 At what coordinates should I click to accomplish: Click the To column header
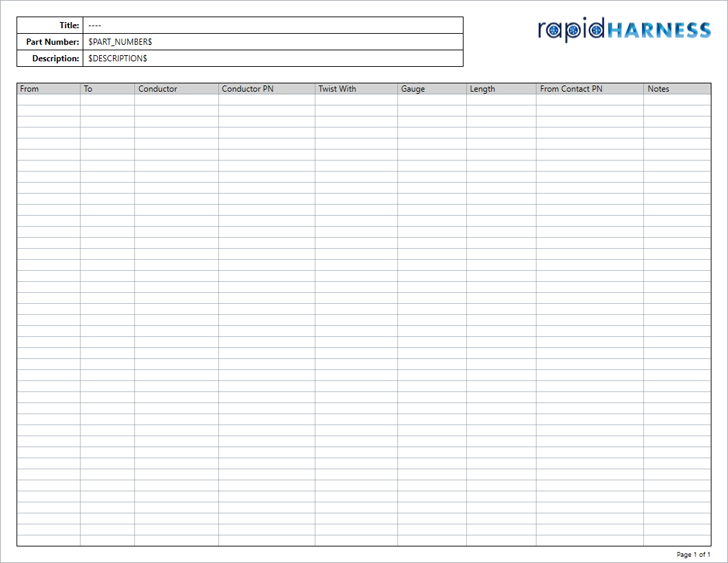click(x=107, y=89)
